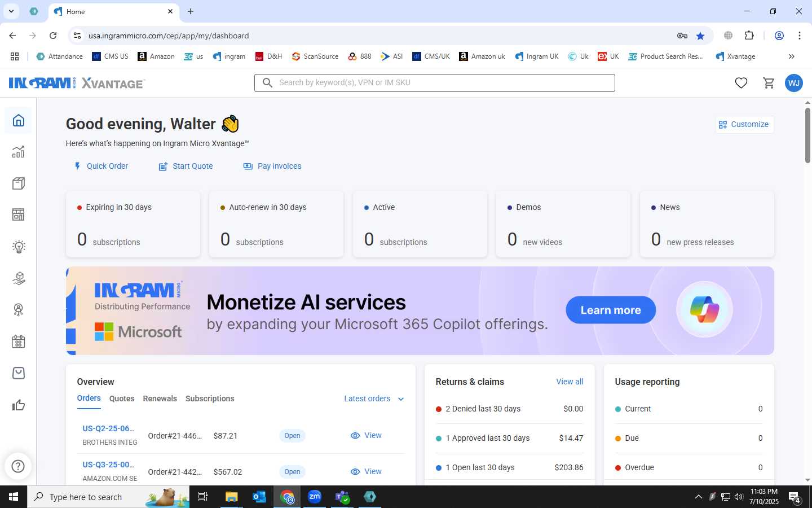812x508 pixels.
Task: Open the favorites heart icon
Action: [x=741, y=83]
